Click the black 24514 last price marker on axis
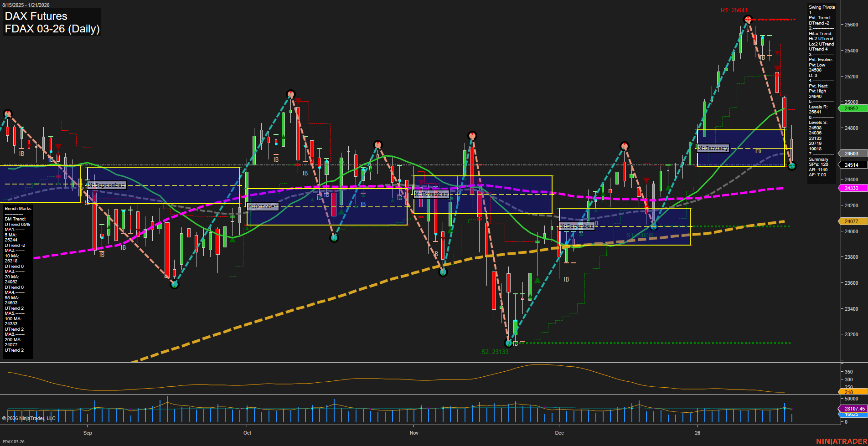 (851, 164)
